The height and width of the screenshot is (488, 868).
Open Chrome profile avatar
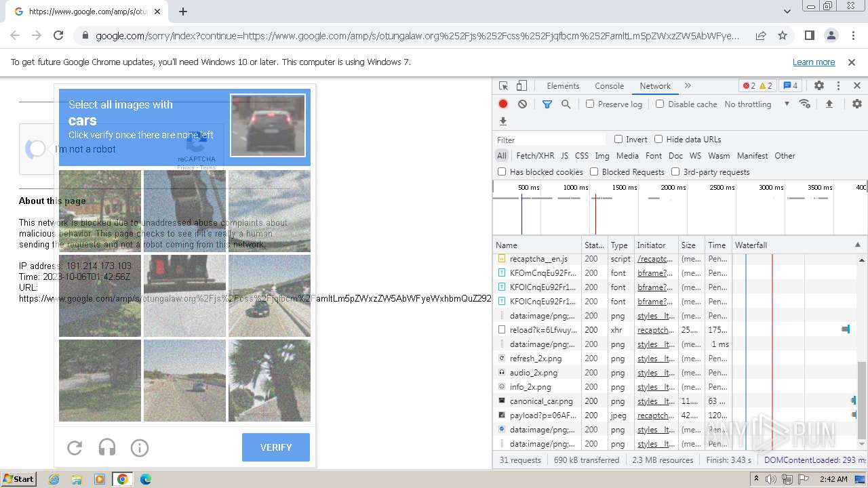click(x=831, y=35)
